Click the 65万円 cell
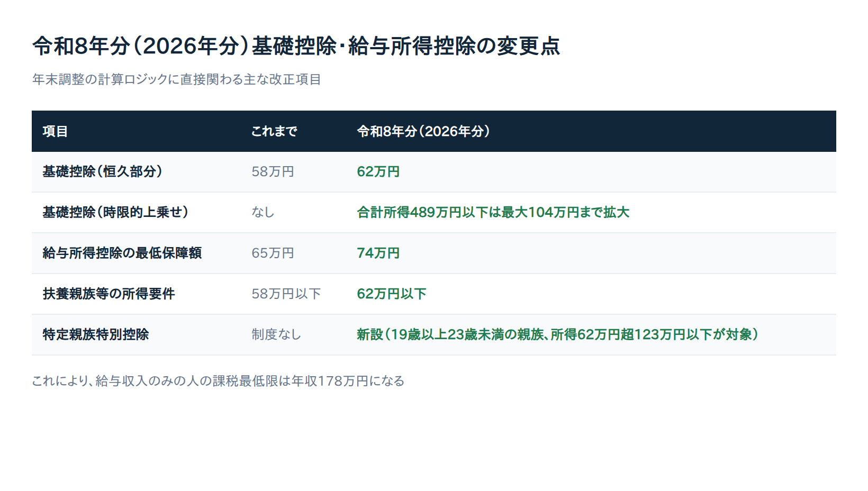868x491 pixels. click(x=273, y=253)
